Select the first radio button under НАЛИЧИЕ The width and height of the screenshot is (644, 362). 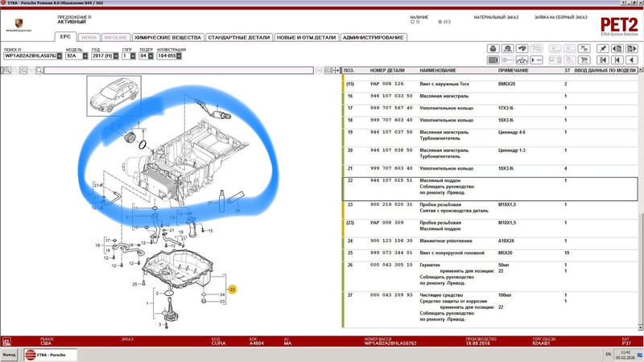click(x=412, y=23)
